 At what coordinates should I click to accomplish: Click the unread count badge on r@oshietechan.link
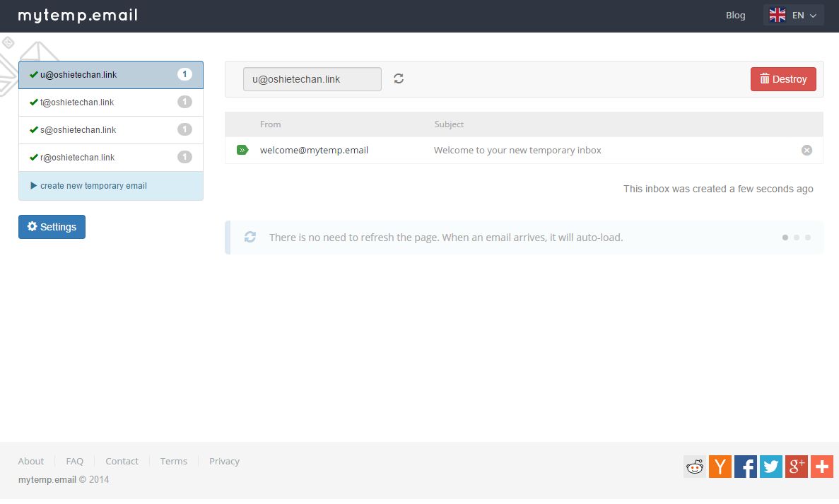tap(184, 157)
